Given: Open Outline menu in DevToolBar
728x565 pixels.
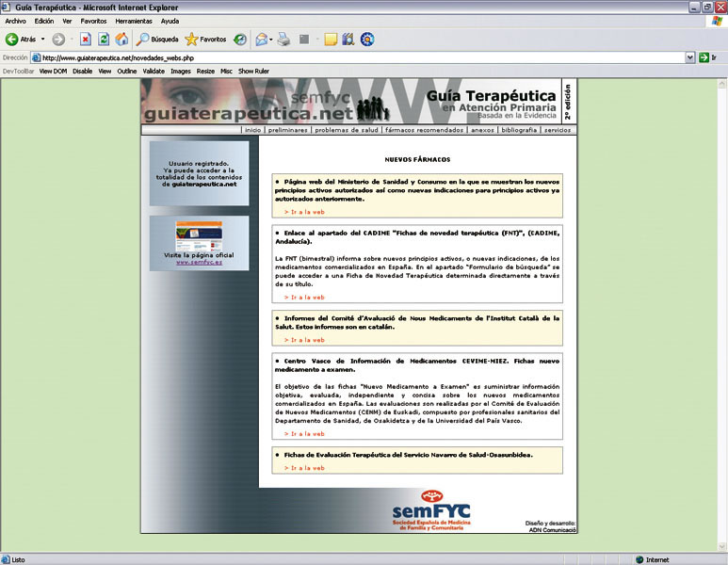Looking at the screenshot, I should click(x=127, y=71).
